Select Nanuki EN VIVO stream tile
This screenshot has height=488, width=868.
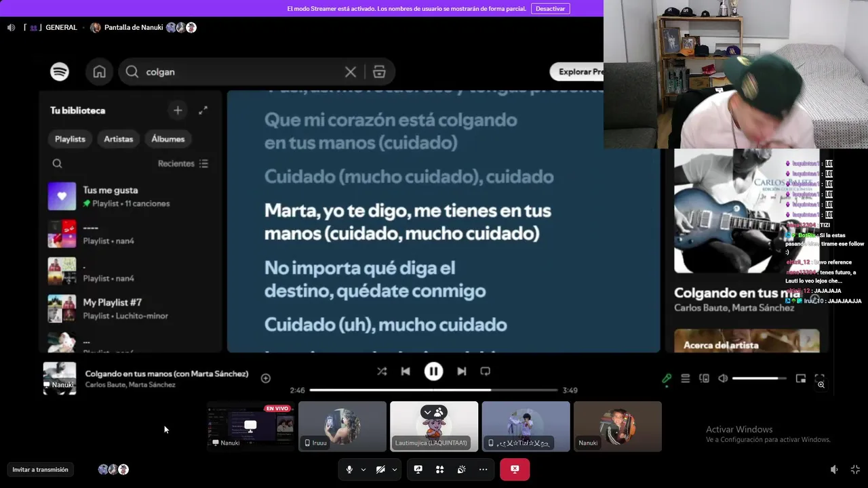[251, 426]
